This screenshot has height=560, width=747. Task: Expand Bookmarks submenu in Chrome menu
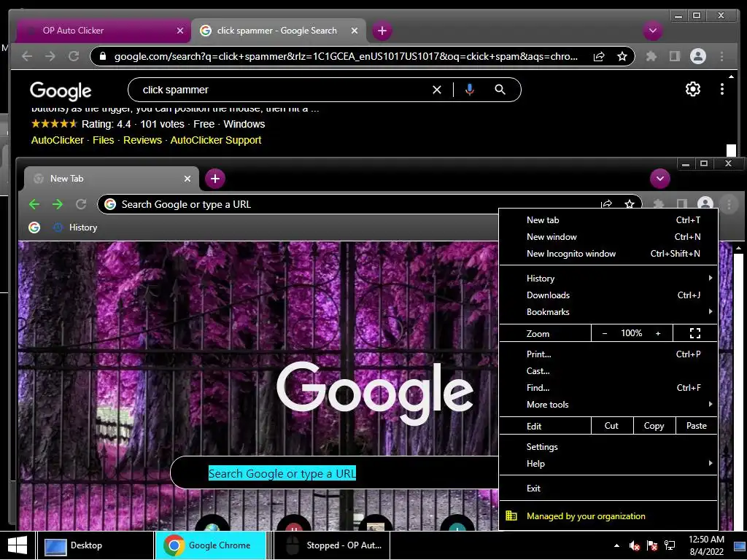coord(608,312)
